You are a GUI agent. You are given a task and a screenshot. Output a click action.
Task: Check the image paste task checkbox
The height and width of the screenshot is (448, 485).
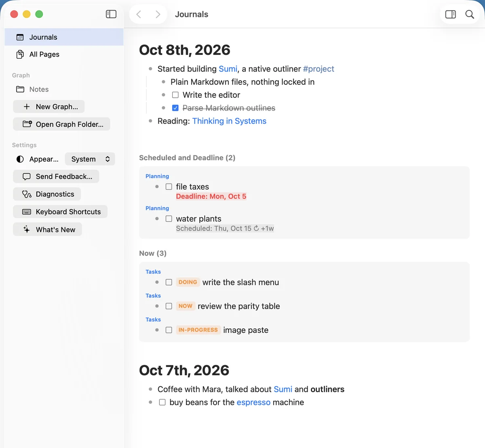tap(169, 330)
